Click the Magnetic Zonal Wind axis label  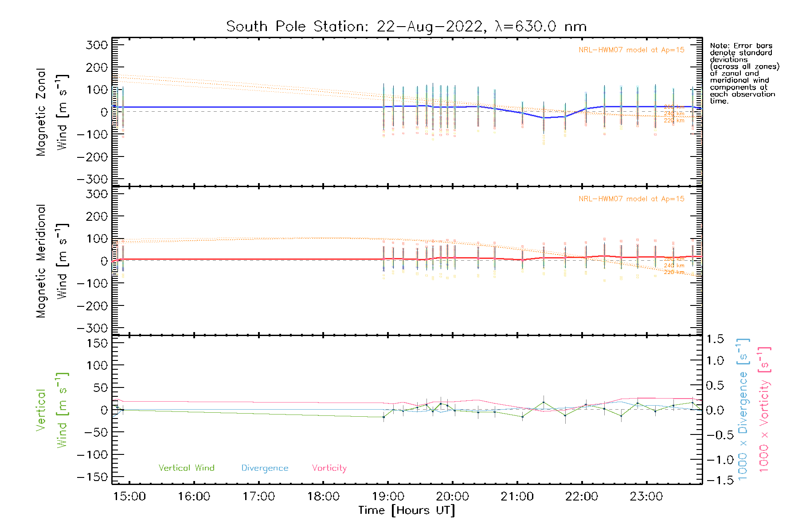[51, 112]
